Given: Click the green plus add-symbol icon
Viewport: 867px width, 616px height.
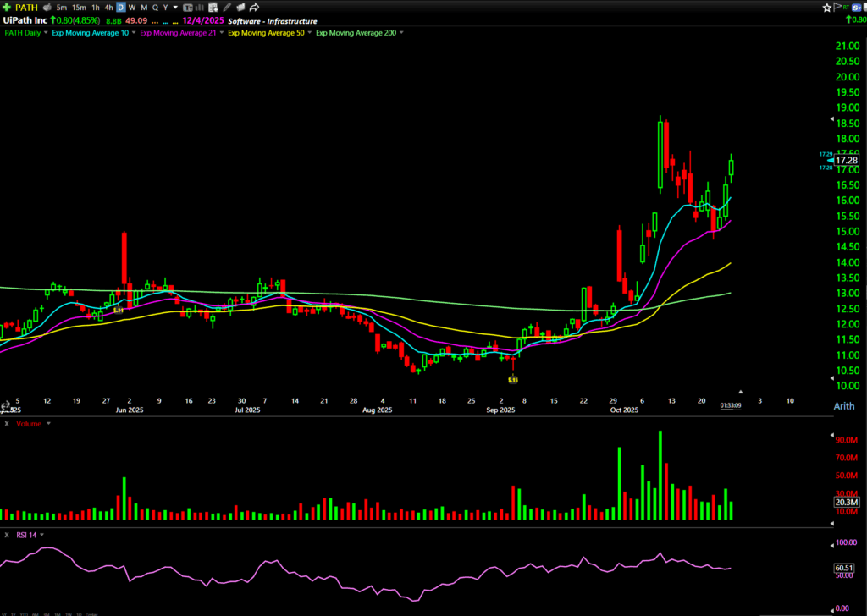Looking at the screenshot, I should (x=7, y=7).
